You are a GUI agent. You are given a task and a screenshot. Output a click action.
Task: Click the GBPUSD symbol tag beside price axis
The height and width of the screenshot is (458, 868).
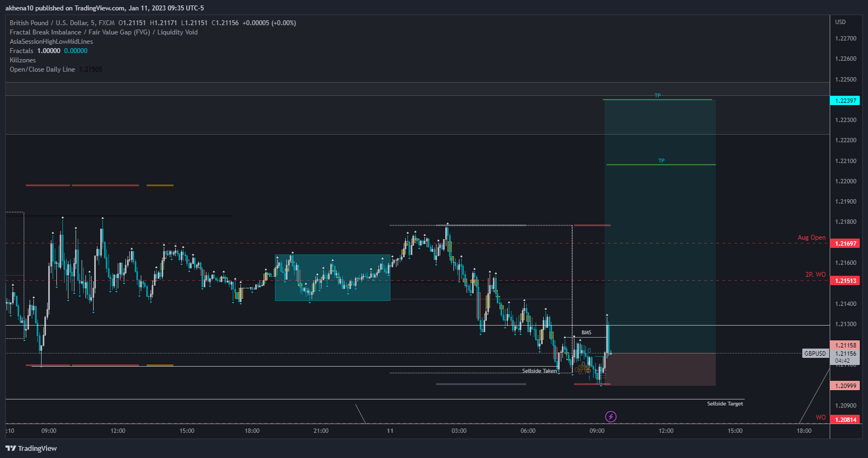coord(815,353)
